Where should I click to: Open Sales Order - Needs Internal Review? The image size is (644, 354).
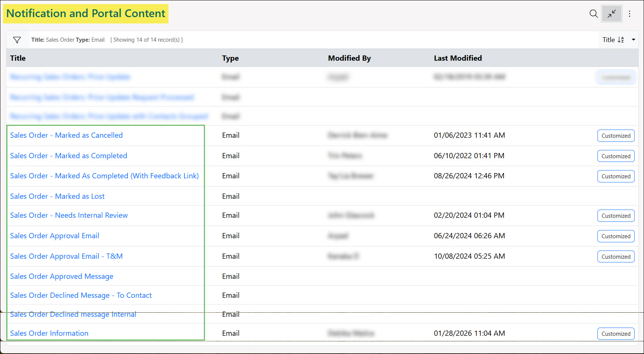(69, 215)
